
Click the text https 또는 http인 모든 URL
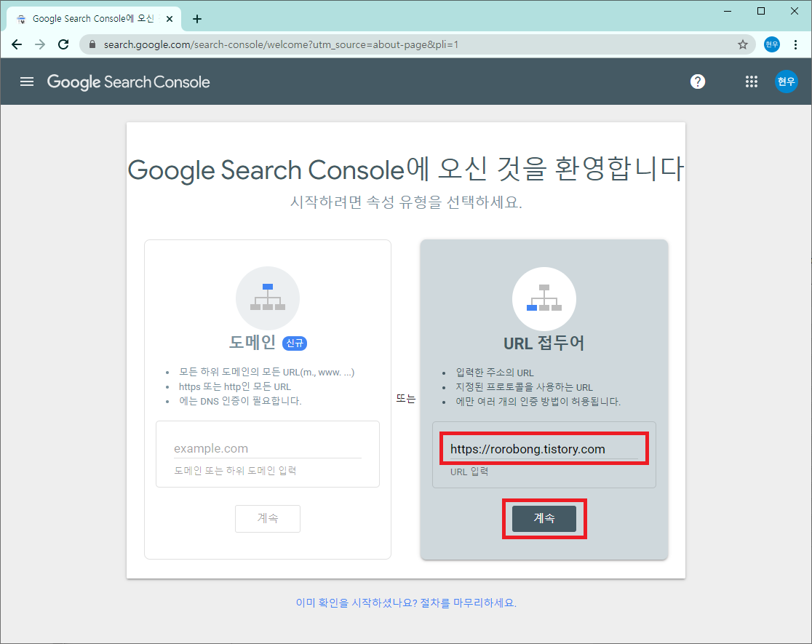(235, 386)
